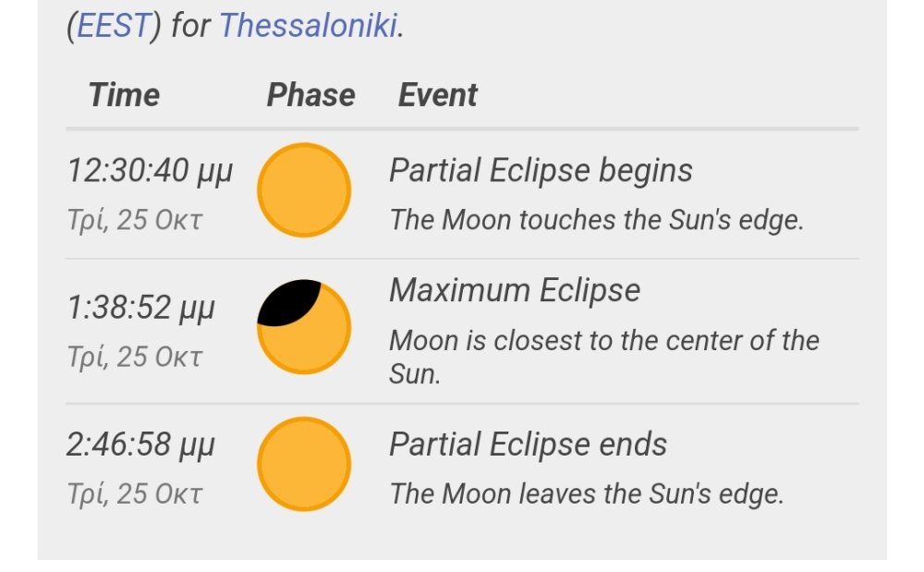This screenshot has width=924, height=572.
Task: Click the Time column header
Action: pyautogui.click(x=124, y=95)
